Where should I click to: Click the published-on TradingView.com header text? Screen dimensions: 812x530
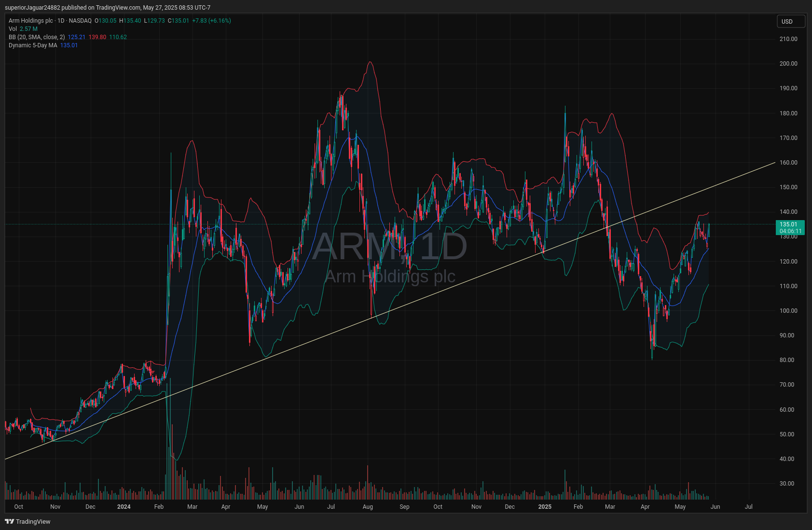click(x=108, y=8)
